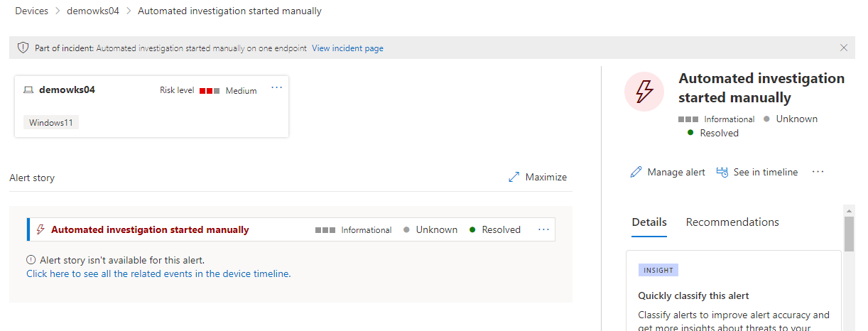Switch to the Recommendations tab
This screenshot has width=868, height=331.
point(732,222)
